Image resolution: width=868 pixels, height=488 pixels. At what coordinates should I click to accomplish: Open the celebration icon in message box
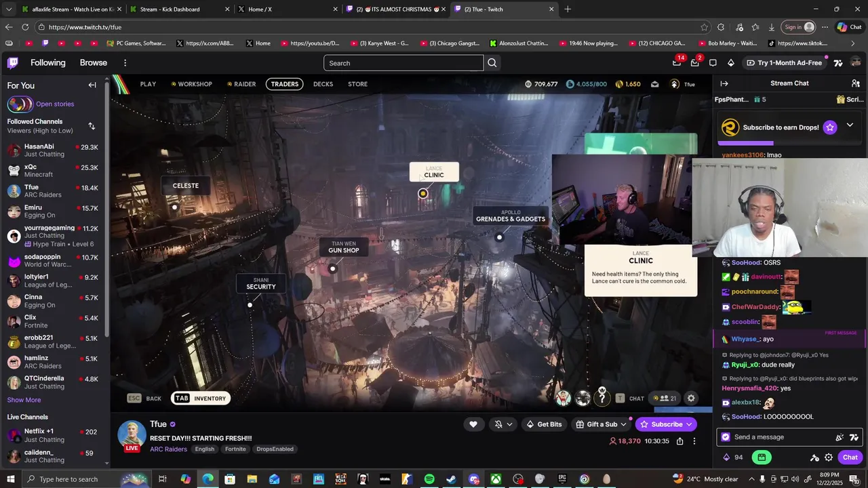840,437
